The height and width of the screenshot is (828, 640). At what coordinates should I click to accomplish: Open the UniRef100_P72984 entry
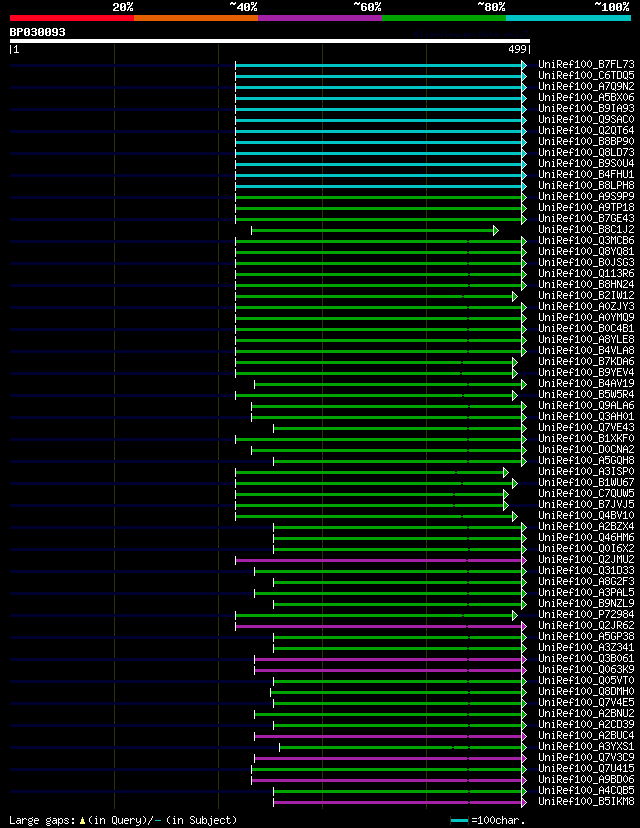(586, 615)
